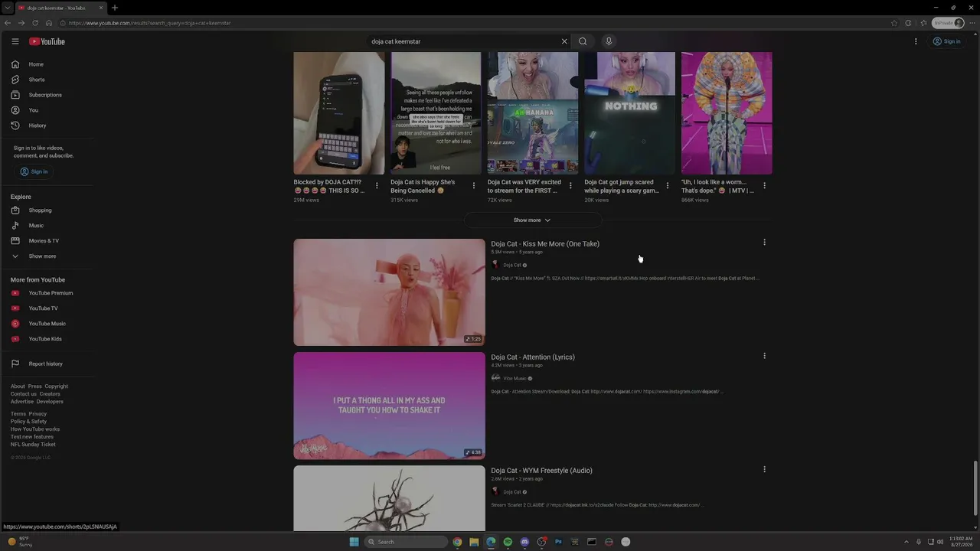The height and width of the screenshot is (551, 980).
Task: Open options for Attention (Lyrics) video
Action: 764,356
